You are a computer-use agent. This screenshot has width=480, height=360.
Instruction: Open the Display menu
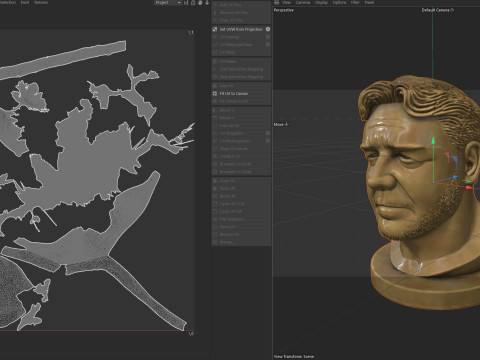click(x=321, y=2)
